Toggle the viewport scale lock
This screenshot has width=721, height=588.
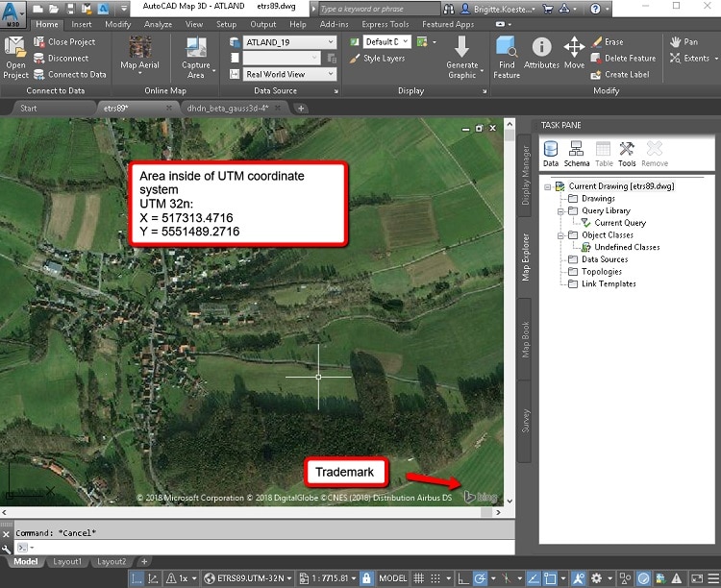click(x=366, y=577)
